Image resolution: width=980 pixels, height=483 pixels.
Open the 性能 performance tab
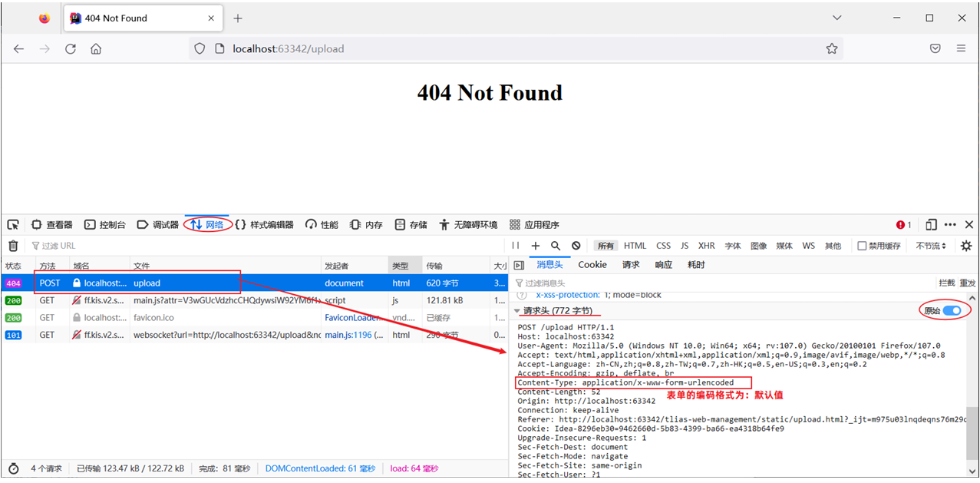(x=322, y=225)
